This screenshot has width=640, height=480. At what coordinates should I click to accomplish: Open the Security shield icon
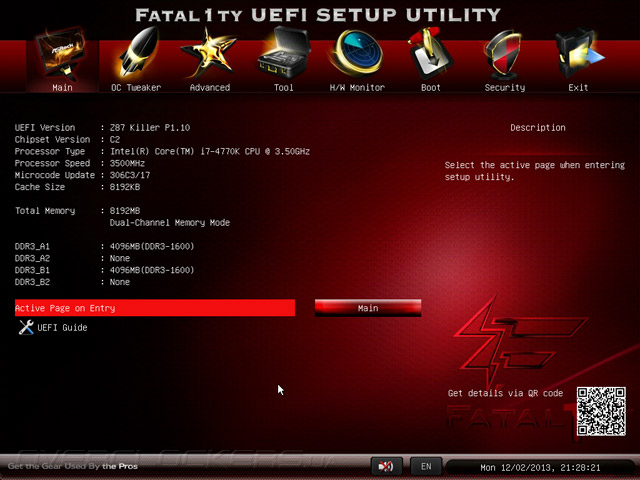pyautogui.click(x=504, y=55)
